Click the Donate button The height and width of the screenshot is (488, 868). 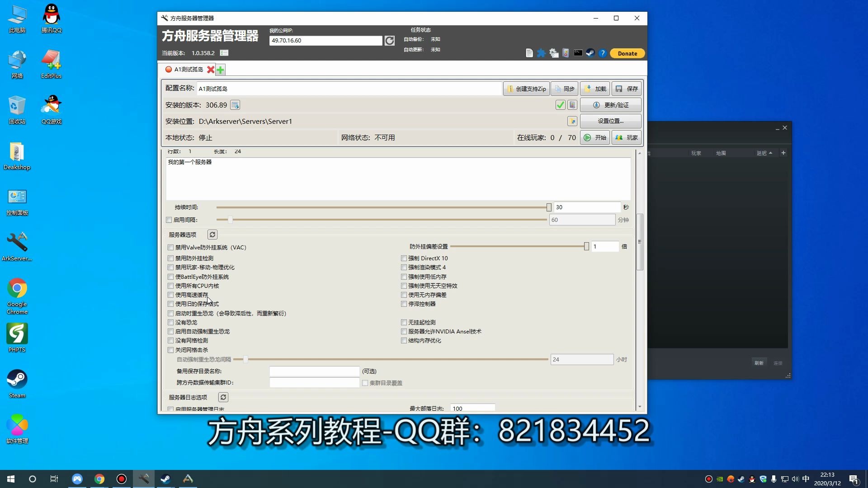click(627, 53)
